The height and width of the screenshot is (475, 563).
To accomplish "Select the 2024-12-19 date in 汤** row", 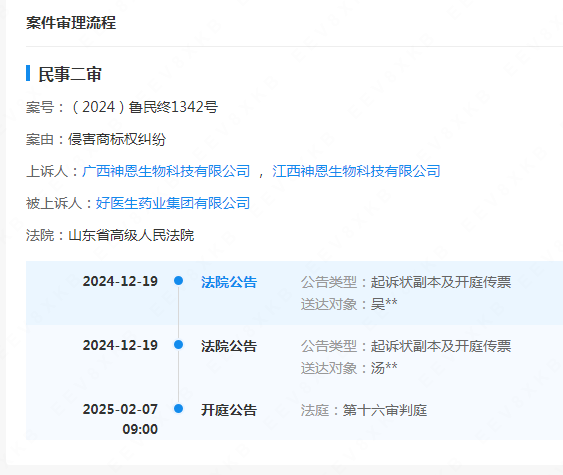I will 120,345.
